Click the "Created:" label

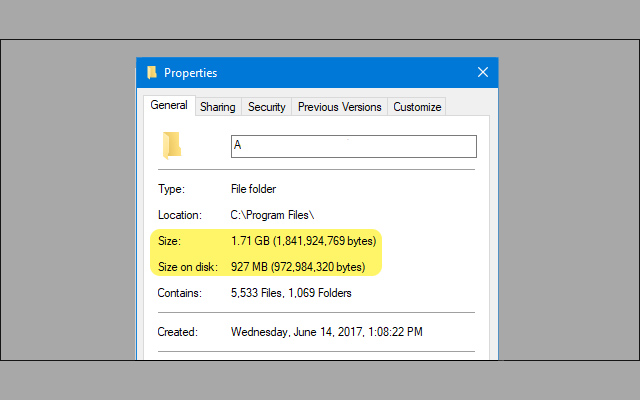(178, 331)
